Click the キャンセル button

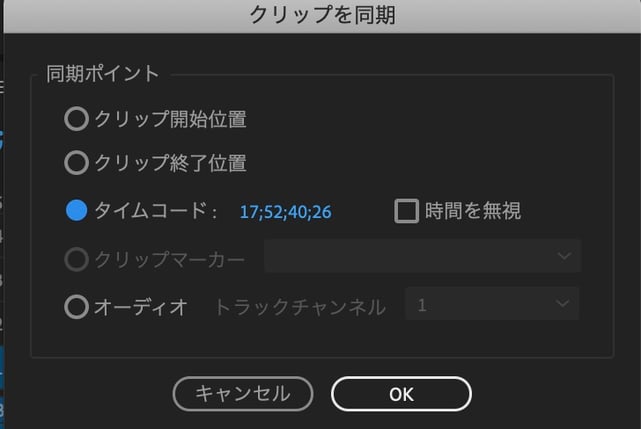click(x=243, y=394)
